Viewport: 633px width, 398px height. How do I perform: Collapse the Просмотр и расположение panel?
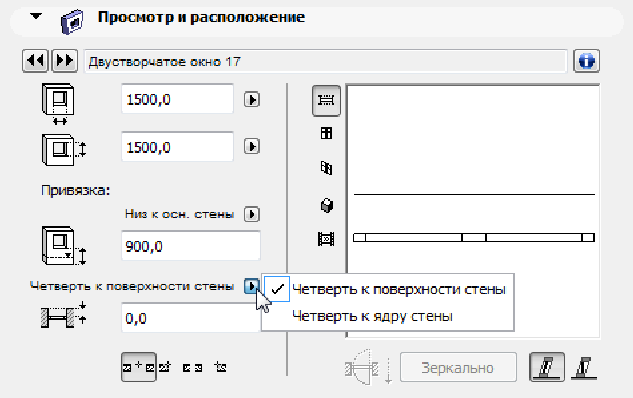[36, 17]
